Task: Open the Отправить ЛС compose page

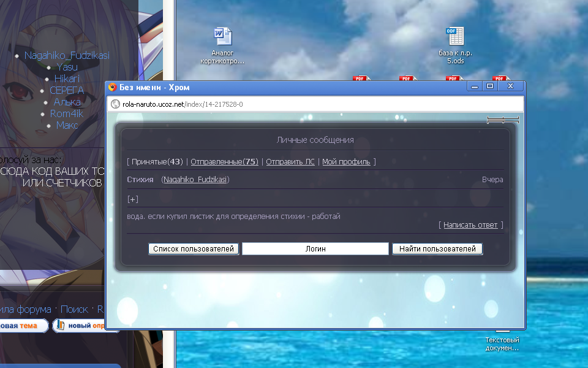Action: pyautogui.click(x=290, y=161)
